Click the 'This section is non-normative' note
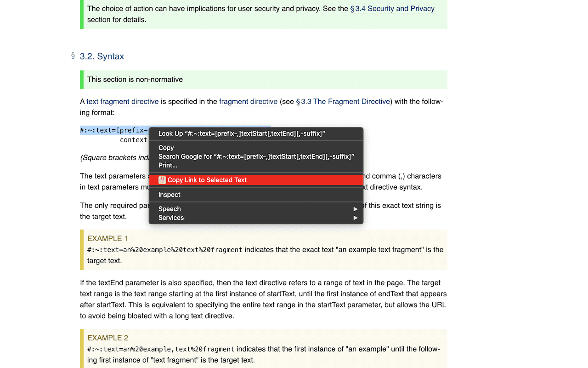588x368 pixels. [135, 79]
